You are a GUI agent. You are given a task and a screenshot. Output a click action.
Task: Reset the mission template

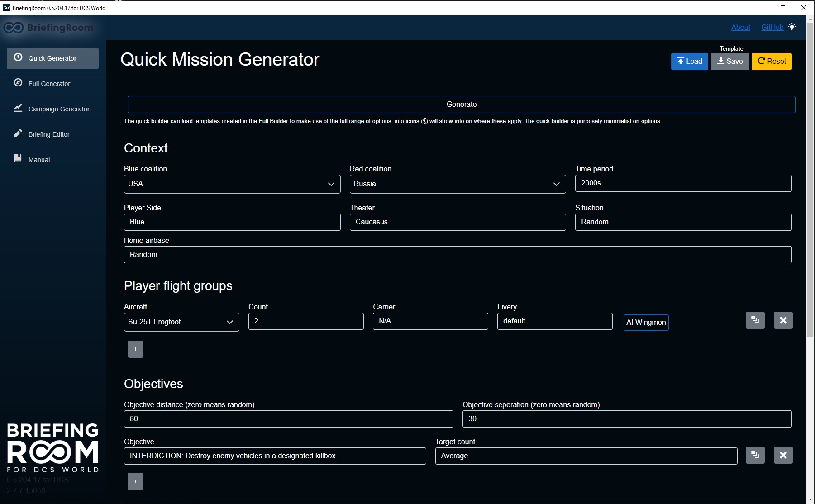(x=772, y=61)
